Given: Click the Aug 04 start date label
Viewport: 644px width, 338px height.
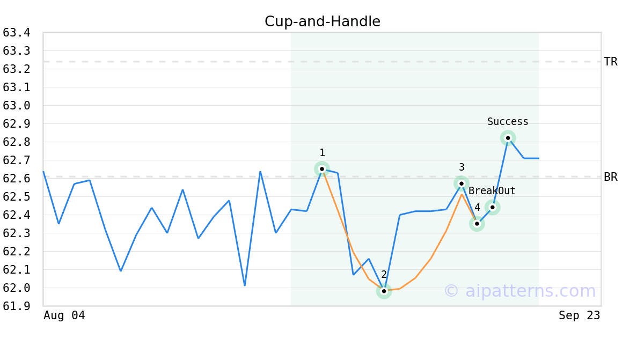Looking at the screenshot, I should (x=64, y=315).
